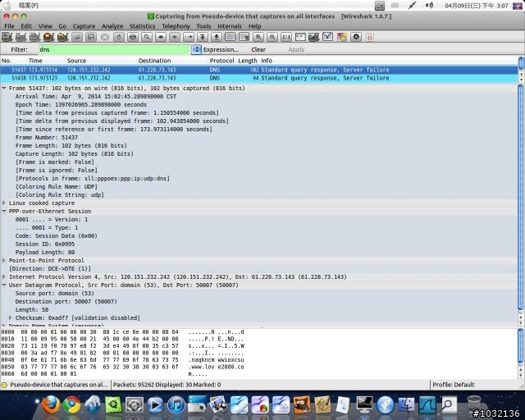Save capture file toolbar icon
This screenshot has width=525, height=420.
(x=91, y=37)
